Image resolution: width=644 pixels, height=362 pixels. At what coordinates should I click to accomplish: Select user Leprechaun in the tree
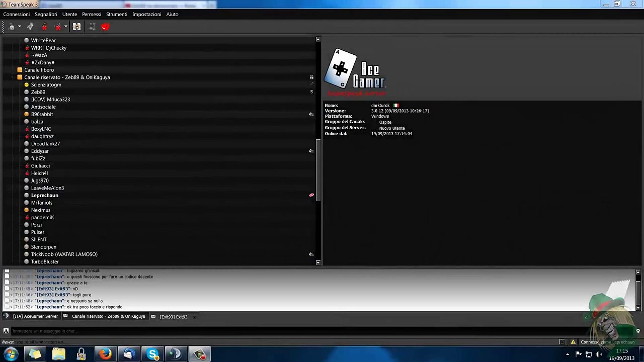coord(45,195)
